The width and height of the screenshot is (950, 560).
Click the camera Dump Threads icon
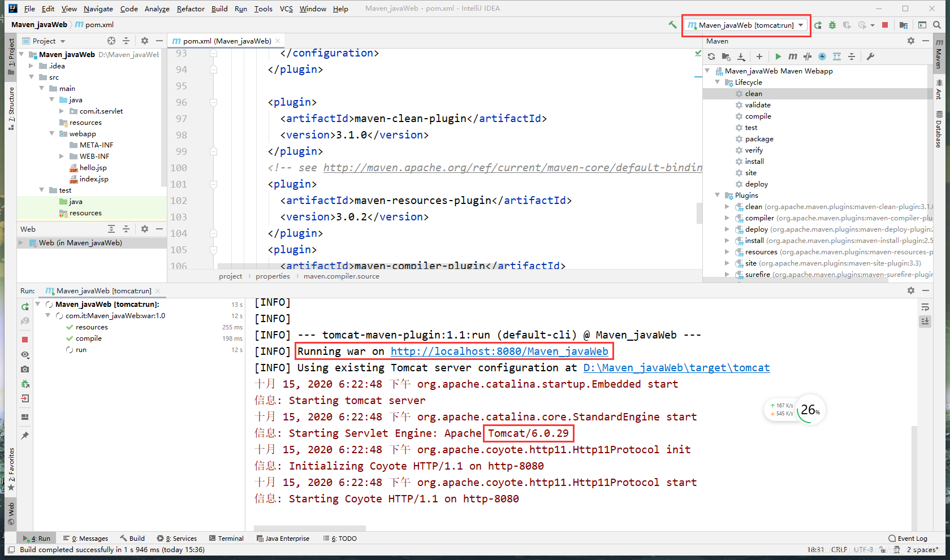25,369
